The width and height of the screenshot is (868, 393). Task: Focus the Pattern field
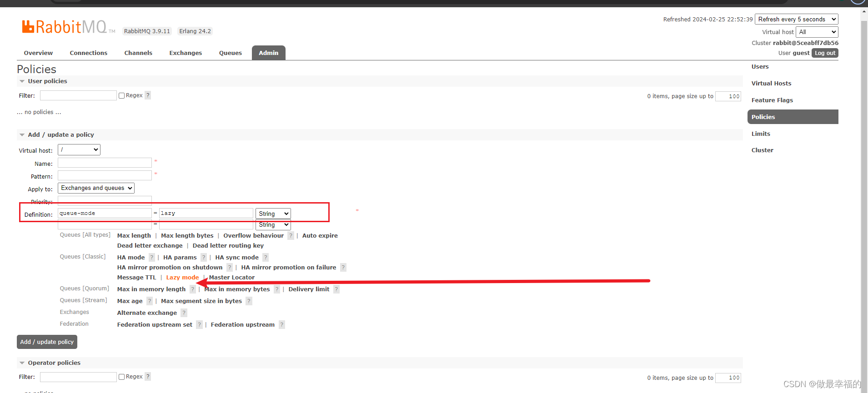click(105, 175)
